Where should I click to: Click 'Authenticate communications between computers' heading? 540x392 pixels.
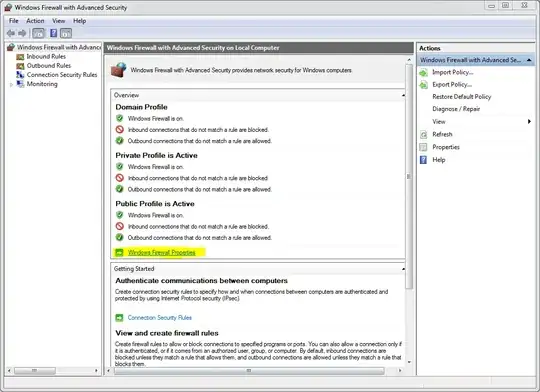[x=201, y=281]
